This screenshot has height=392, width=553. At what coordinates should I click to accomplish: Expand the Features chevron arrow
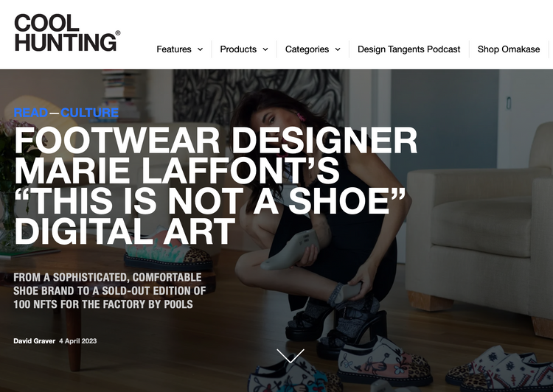(x=200, y=49)
